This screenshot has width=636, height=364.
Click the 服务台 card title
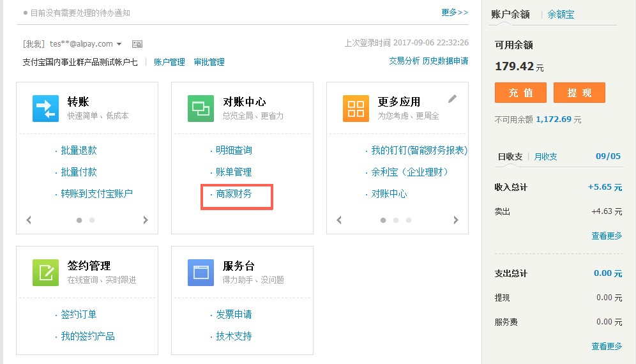click(x=239, y=266)
